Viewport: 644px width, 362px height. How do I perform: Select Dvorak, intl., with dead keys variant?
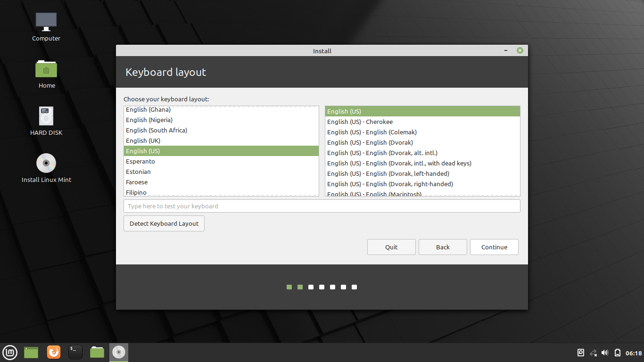pyautogui.click(x=422, y=163)
